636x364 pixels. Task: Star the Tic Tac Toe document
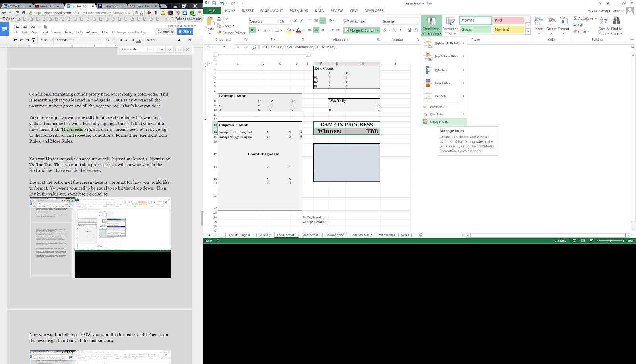coord(39,27)
